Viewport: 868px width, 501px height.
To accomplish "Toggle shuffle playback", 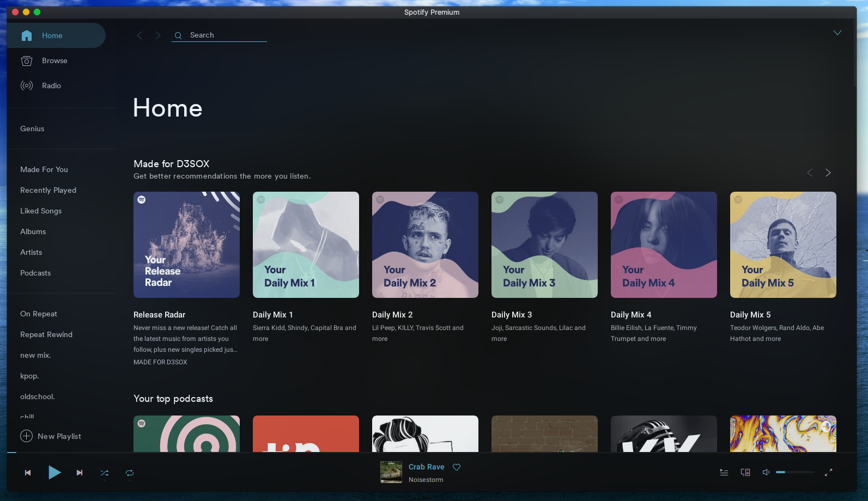I will point(105,473).
